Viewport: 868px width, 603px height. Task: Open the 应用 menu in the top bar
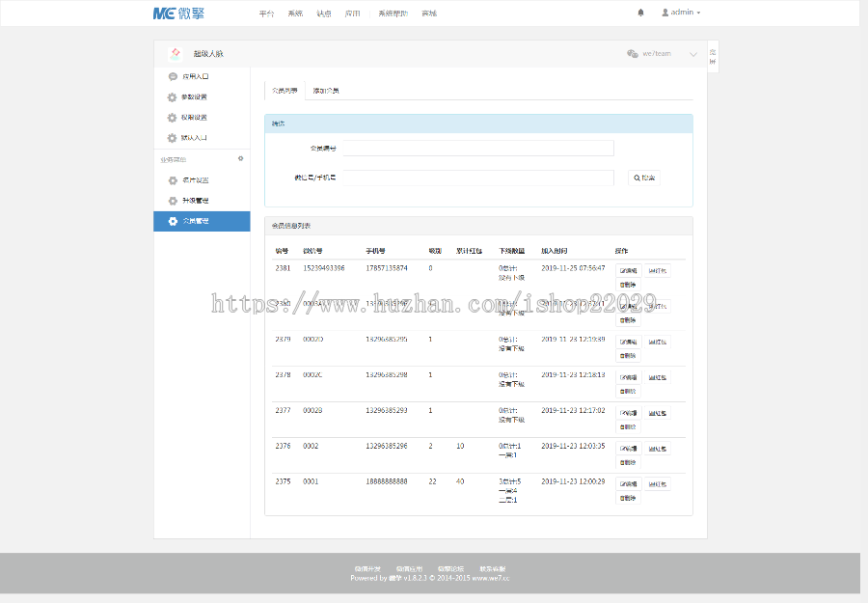click(x=353, y=13)
